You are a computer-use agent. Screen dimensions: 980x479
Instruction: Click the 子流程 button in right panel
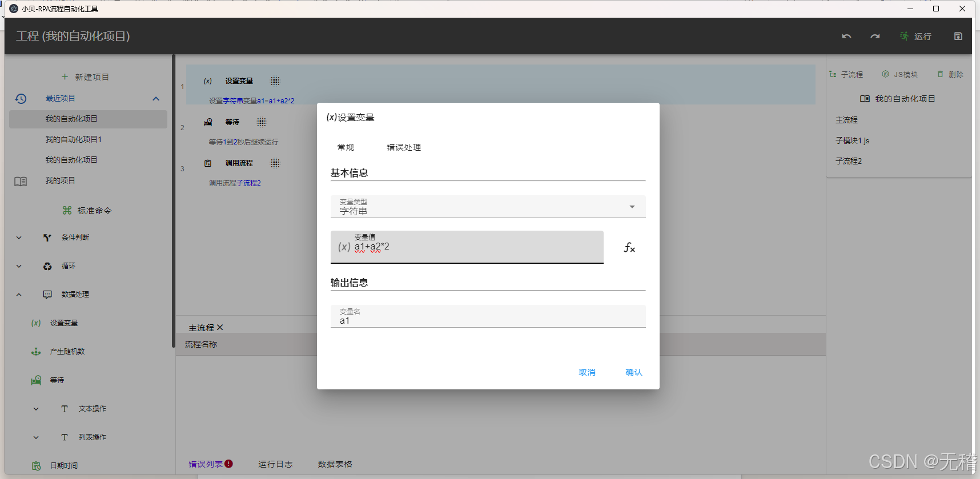846,74
